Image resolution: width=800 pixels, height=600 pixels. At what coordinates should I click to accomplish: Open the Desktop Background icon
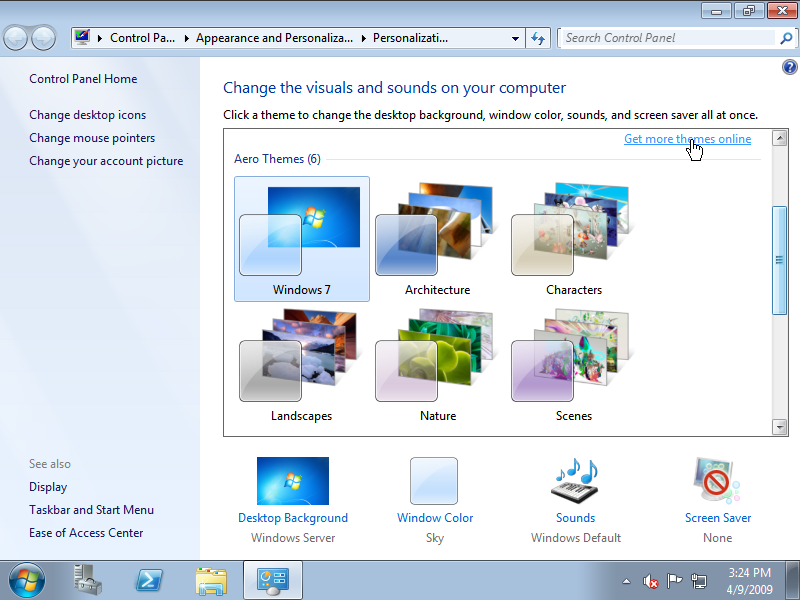[293, 481]
